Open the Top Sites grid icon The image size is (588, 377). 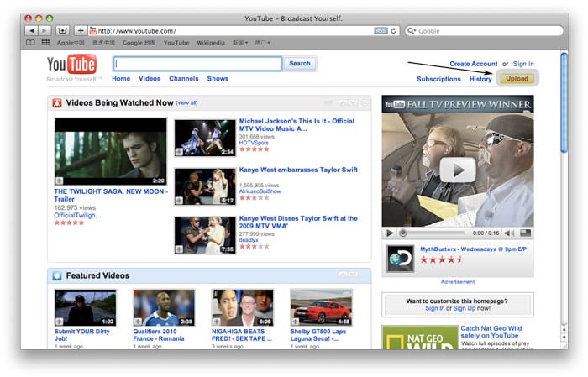tap(45, 42)
